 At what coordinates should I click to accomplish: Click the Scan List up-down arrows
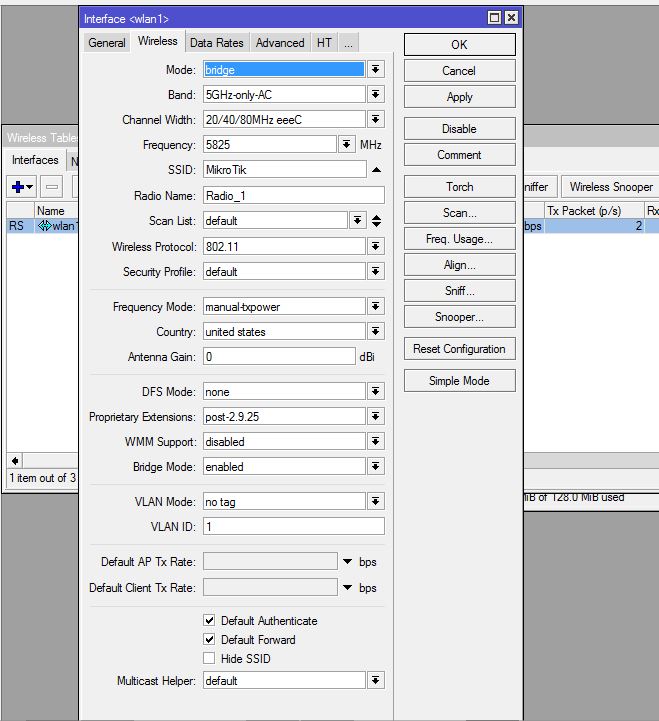376,221
